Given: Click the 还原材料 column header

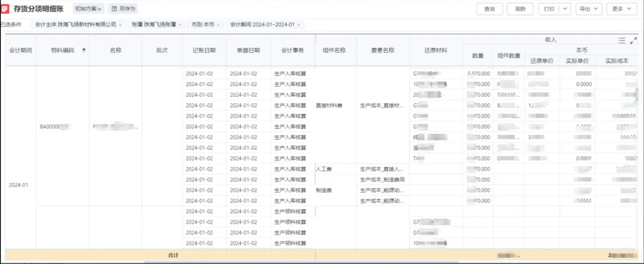Looking at the screenshot, I should click(436, 50).
